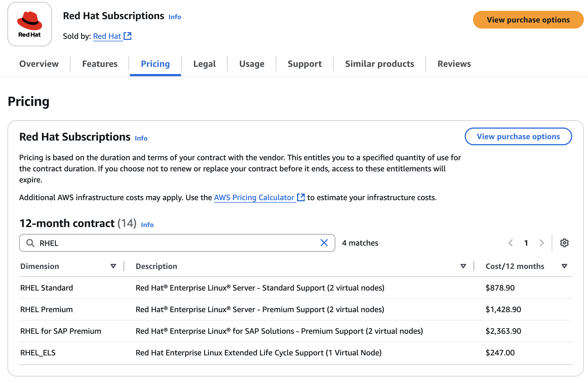This screenshot has width=588, height=382.
Task: Select the RHEL for SAP Premium cell
Action: [x=61, y=331]
